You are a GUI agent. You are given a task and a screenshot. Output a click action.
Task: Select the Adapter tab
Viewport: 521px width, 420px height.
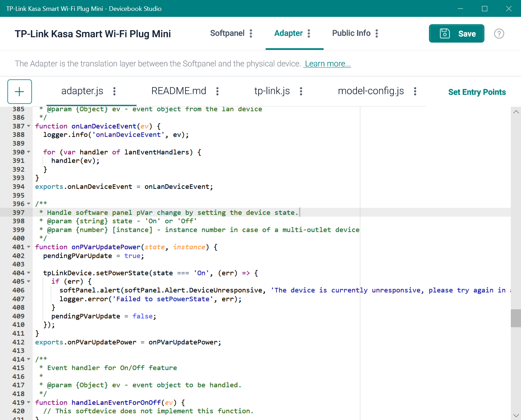288,33
